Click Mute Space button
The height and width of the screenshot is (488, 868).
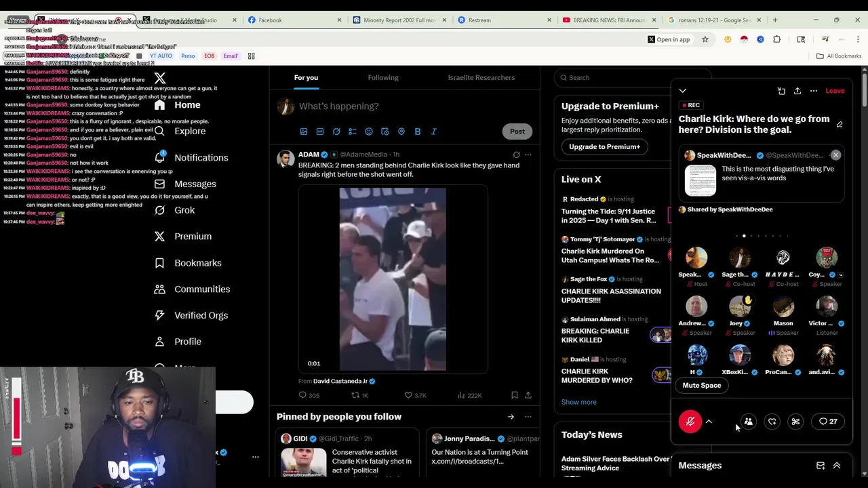tap(701, 385)
